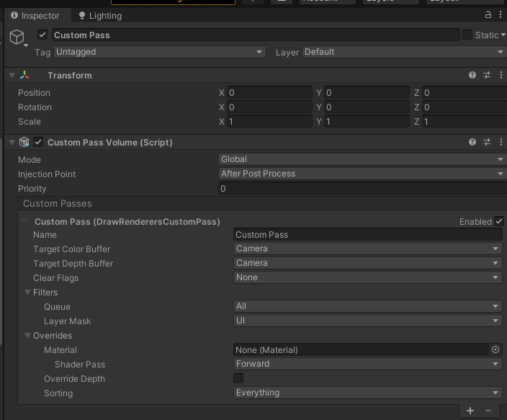Screen dimensions: 507x420
Task: Edit the GameObject name field Custom Pass
Action: (x=256, y=35)
